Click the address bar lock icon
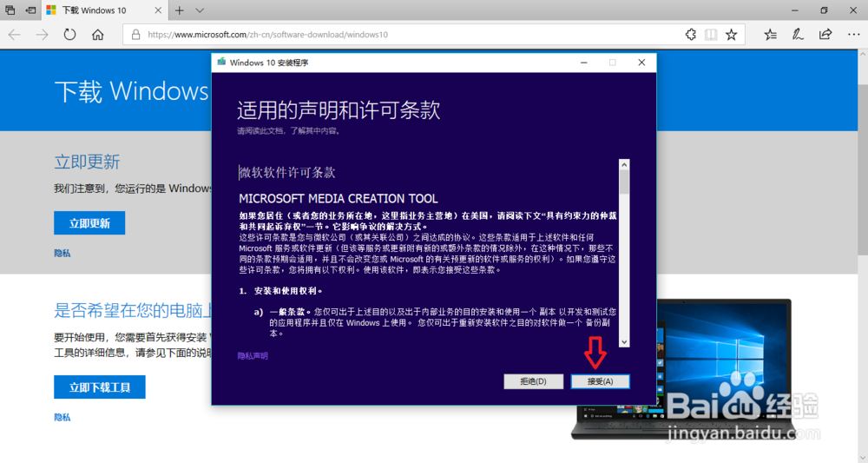The height and width of the screenshot is (463, 868). click(135, 35)
